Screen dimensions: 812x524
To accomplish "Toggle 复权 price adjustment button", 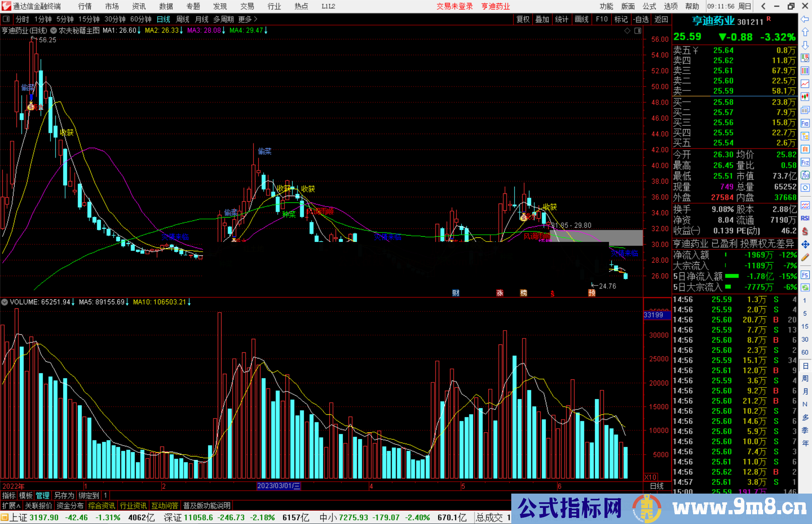I will (x=523, y=19).
